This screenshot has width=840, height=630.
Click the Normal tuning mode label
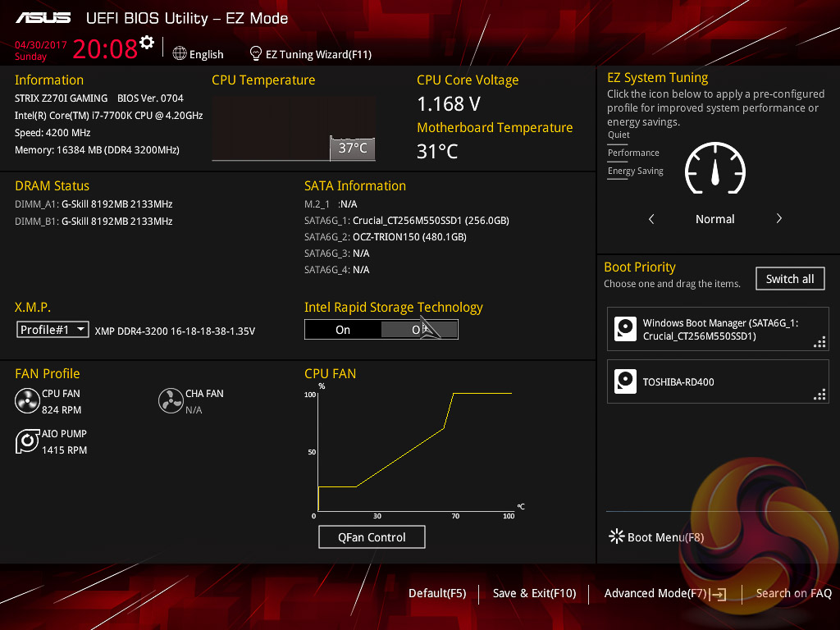pyautogui.click(x=715, y=219)
